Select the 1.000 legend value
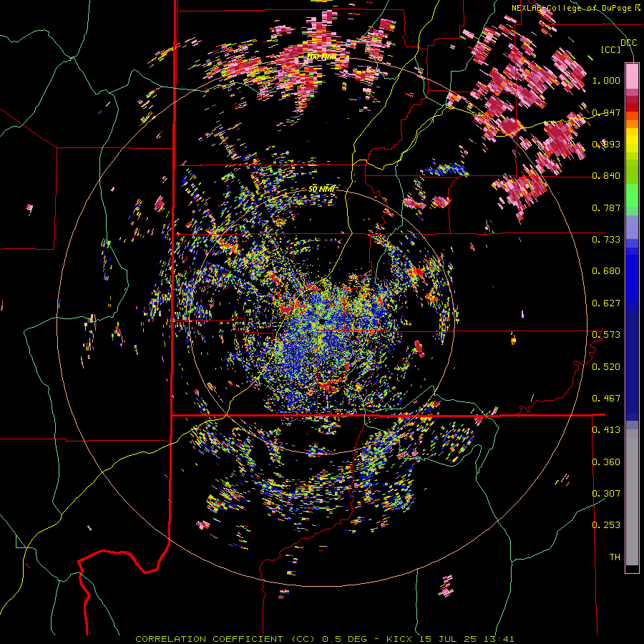This screenshot has width=644, height=644. click(606, 80)
